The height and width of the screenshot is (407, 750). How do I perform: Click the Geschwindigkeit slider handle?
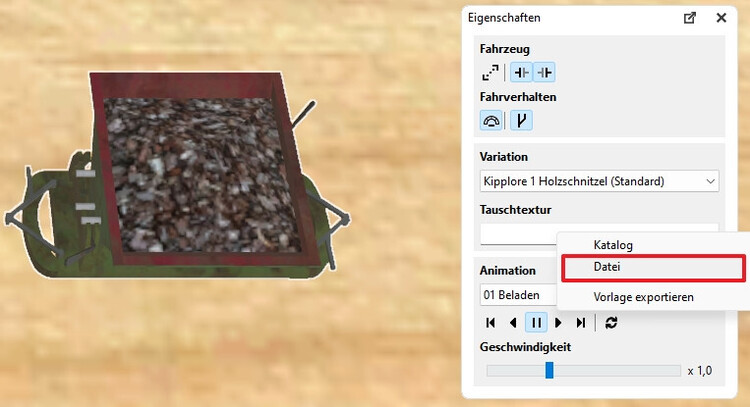point(550,370)
